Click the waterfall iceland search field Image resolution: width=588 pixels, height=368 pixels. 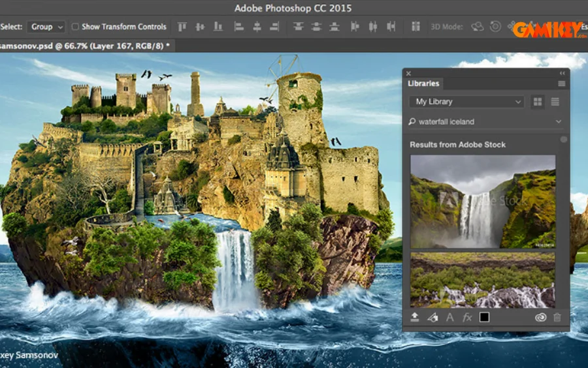click(x=483, y=121)
